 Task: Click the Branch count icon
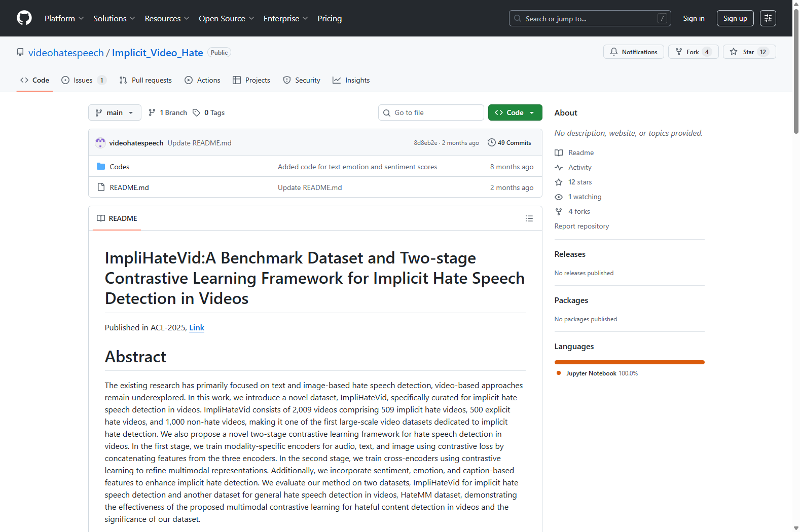click(152, 112)
